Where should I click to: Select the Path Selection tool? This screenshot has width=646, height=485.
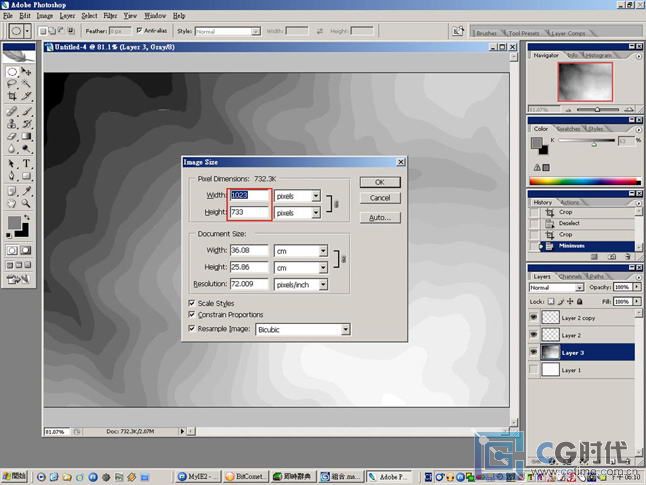[12, 164]
